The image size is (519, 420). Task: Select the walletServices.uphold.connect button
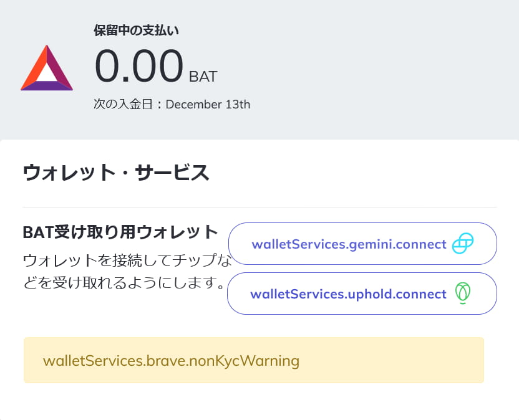point(362,294)
